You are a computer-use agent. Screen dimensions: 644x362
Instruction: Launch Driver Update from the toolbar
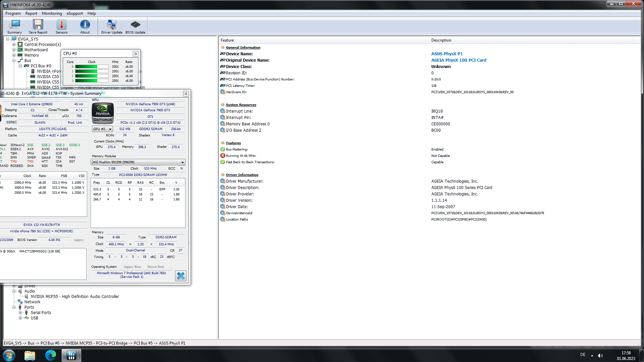point(112,26)
